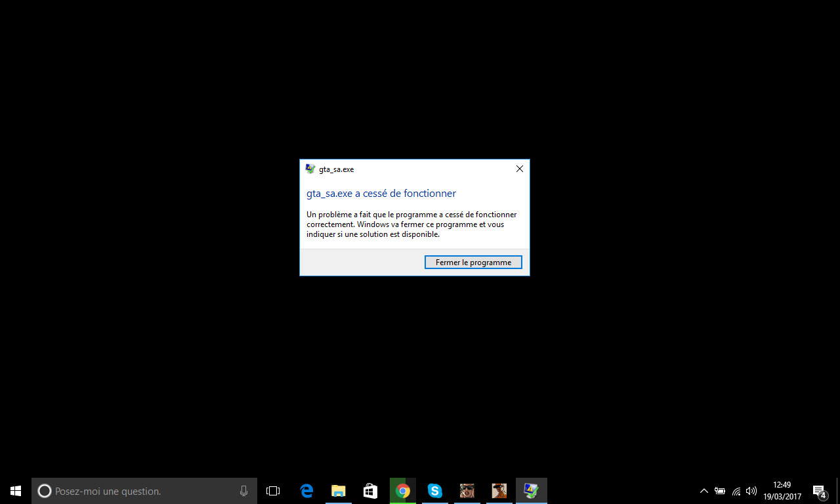Click the Cortana circle icon
Image resolution: width=840 pixels, height=504 pixels.
tap(44, 491)
